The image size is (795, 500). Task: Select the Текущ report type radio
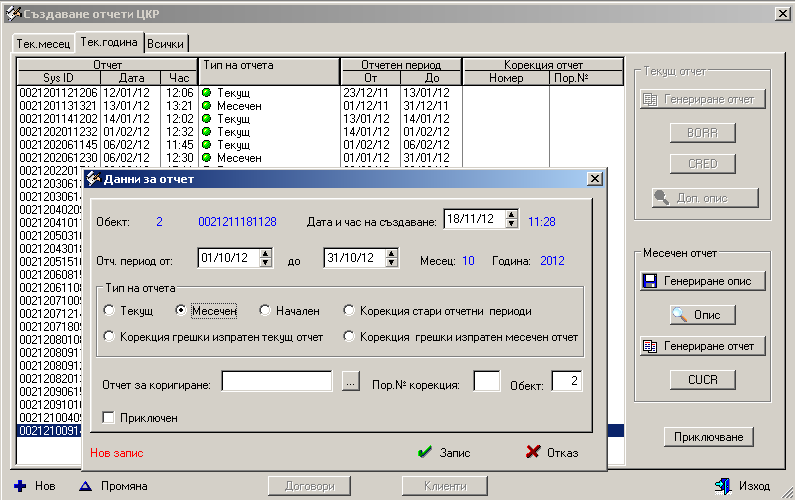[x=109, y=310]
